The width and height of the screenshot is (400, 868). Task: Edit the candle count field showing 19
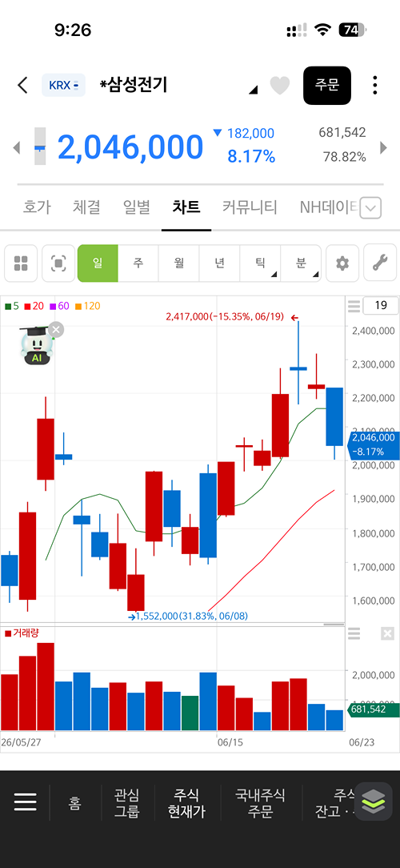[381, 306]
